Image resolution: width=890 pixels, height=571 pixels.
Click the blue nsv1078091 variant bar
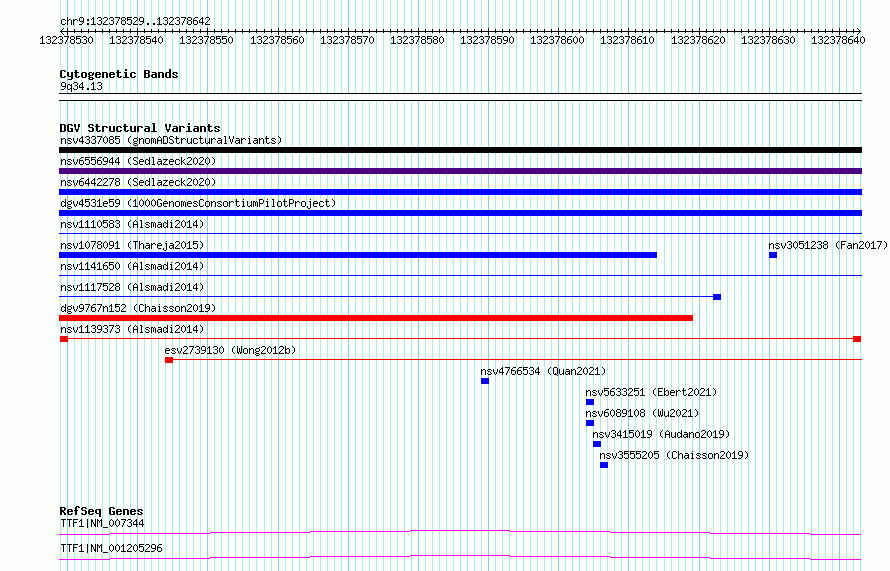point(358,255)
